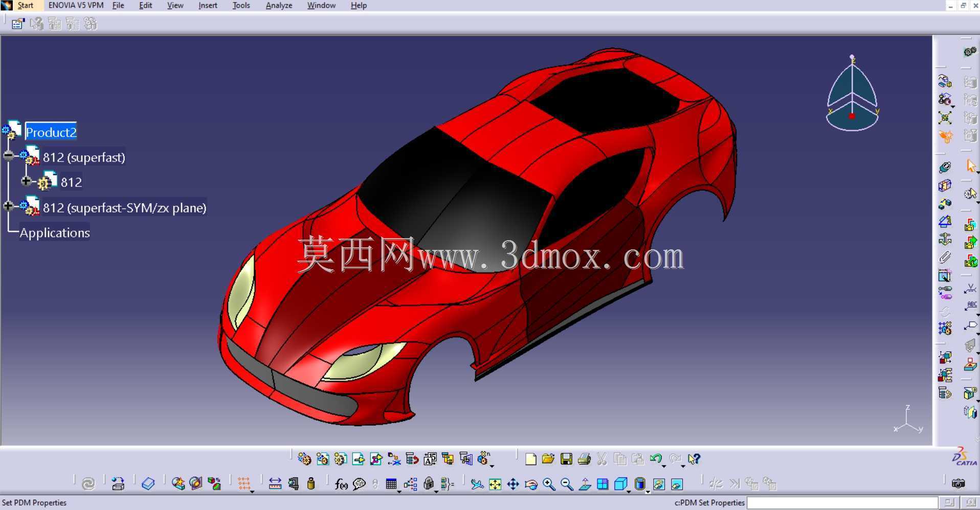Image resolution: width=980 pixels, height=510 pixels.
Task: Open the pattern toolbar dropdown arrow
Action: 252,491
